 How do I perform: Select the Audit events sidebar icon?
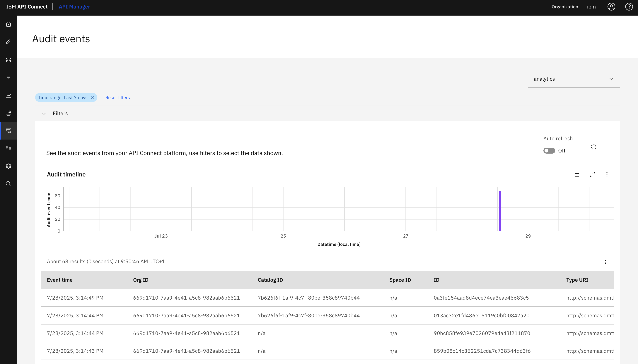pos(8,131)
